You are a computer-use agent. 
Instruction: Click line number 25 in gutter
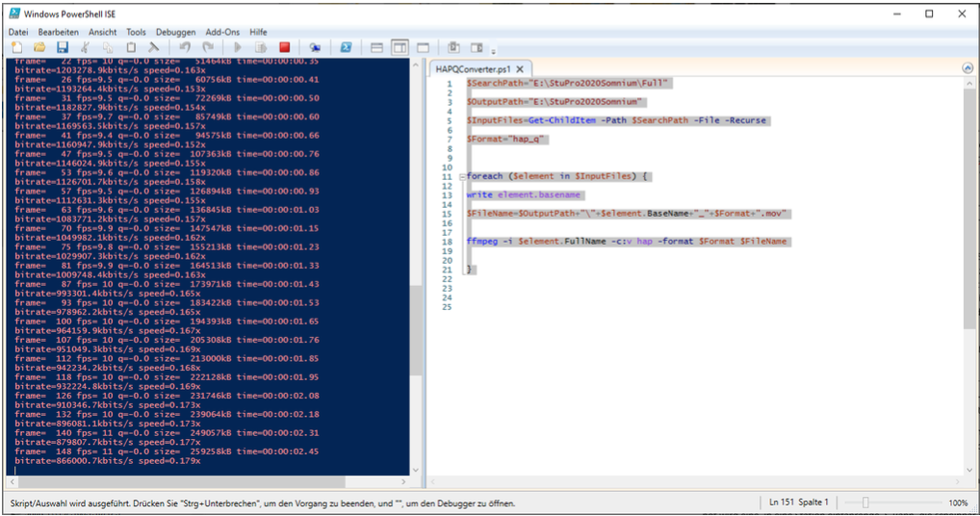447,307
